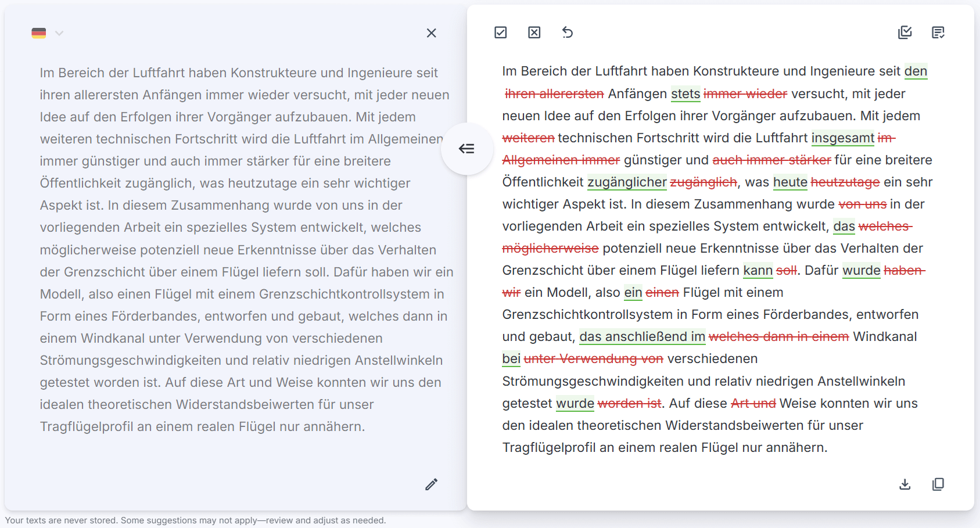Screen dimensions: 980x528
Task: Accept the inserted word "insgesamt"
Action: (842, 138)
